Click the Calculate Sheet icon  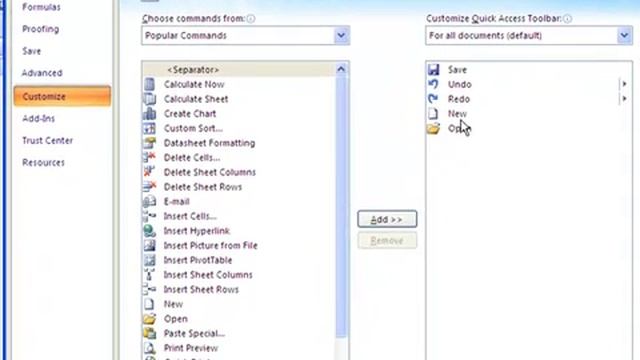[149, 99]
